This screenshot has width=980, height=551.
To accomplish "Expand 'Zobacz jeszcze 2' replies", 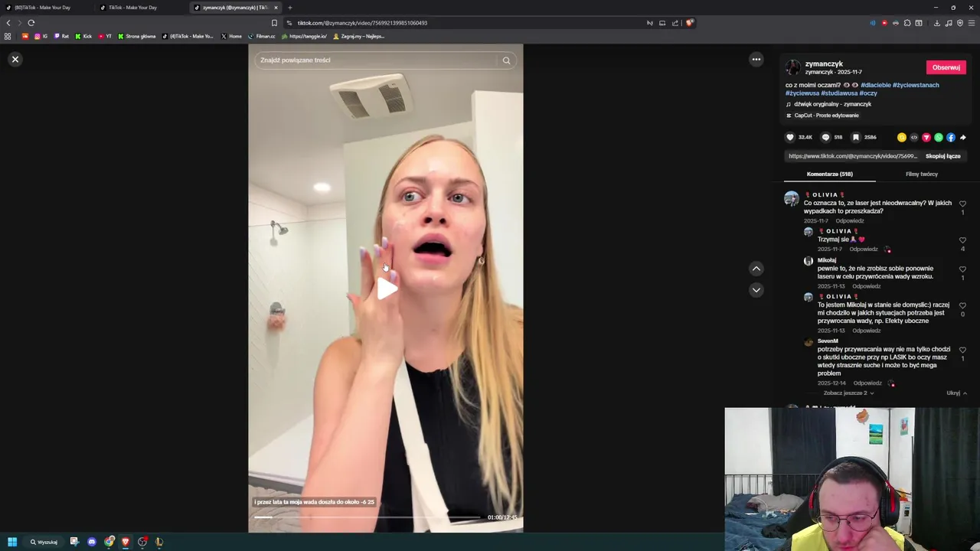I will (848, 393).
